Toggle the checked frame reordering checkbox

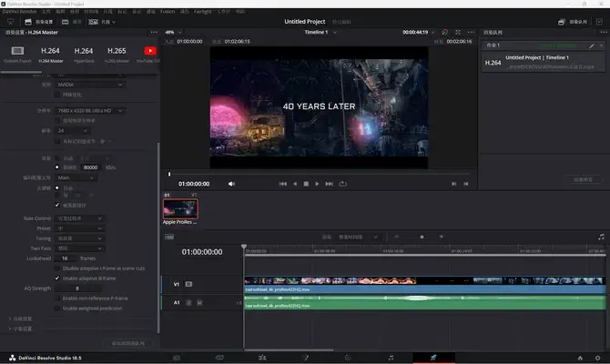pos(57,205)
